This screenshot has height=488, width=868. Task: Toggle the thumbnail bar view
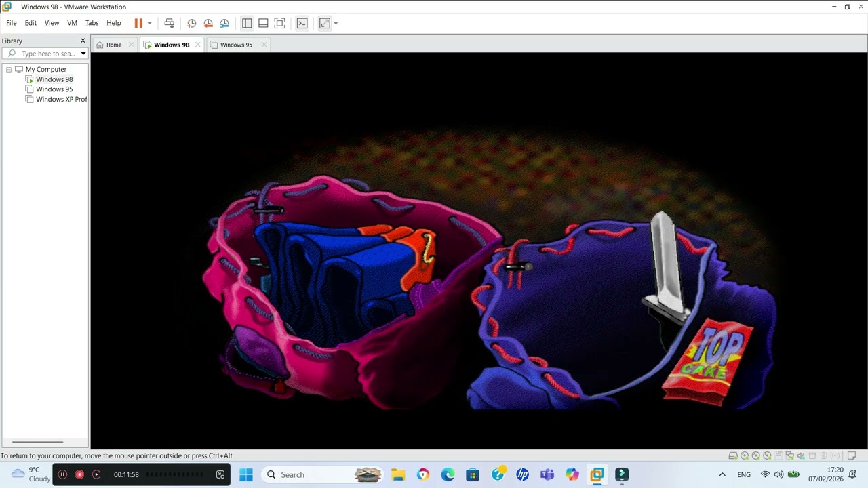263,23
